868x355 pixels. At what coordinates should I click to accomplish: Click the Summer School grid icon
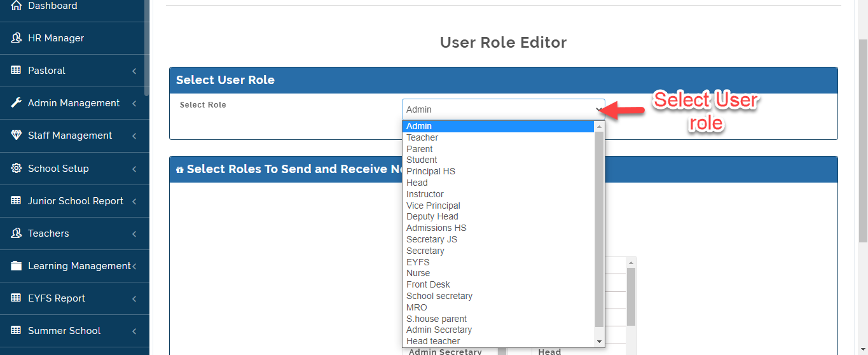[x=17, y=331]
